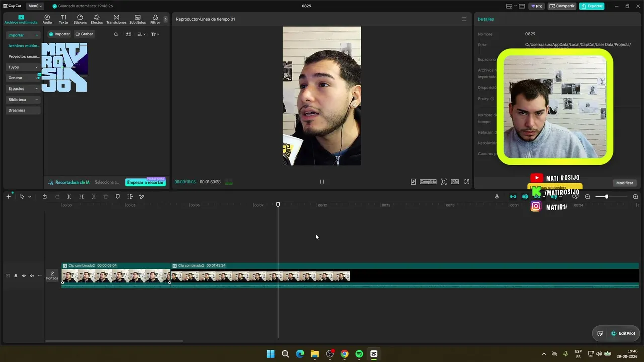Screen dimensions: 644x362
Task: Zoom in the timeline
Action: [635, 197]
